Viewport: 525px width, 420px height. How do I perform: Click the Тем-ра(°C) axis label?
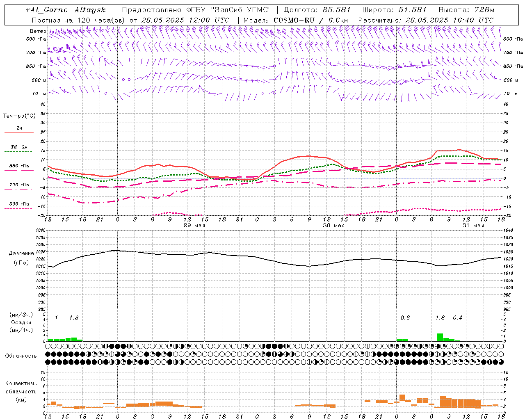point(19,116)
